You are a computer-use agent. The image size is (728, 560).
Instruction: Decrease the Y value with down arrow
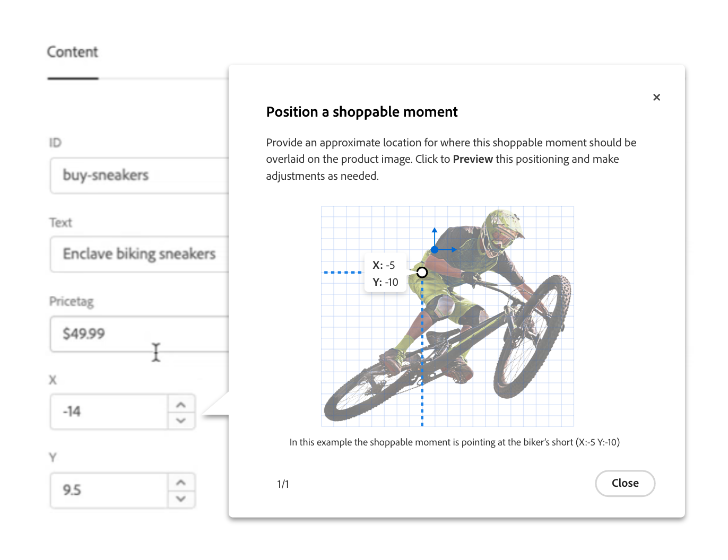tap(181, 499)
